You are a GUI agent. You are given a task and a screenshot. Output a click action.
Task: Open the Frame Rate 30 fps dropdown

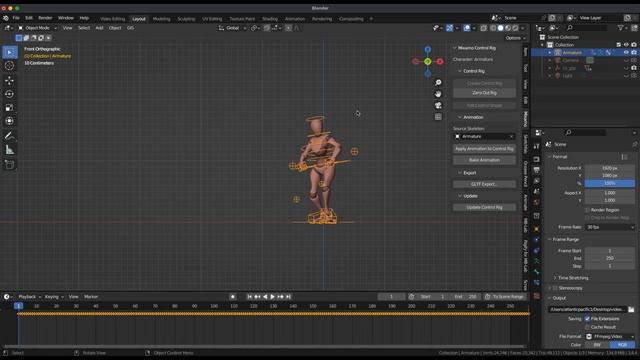click(610, 227)
